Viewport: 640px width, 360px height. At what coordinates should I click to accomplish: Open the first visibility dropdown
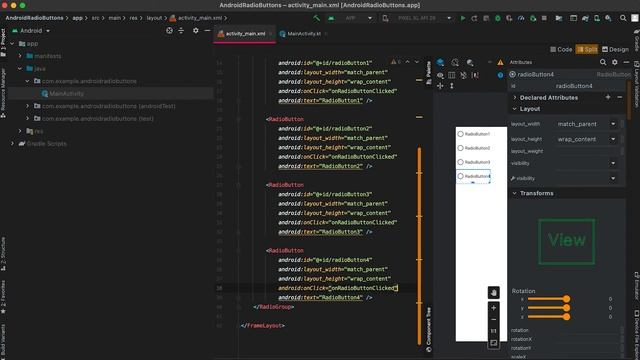tap(613, 163)
